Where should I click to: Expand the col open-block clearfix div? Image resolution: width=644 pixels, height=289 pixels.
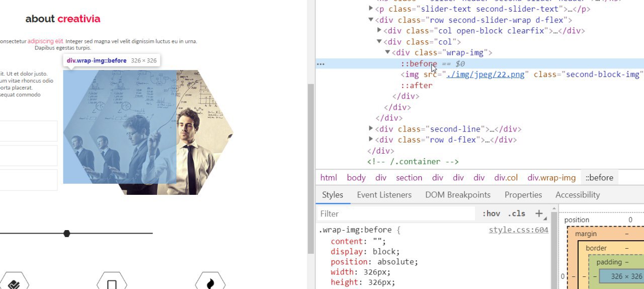click(379, 31)
